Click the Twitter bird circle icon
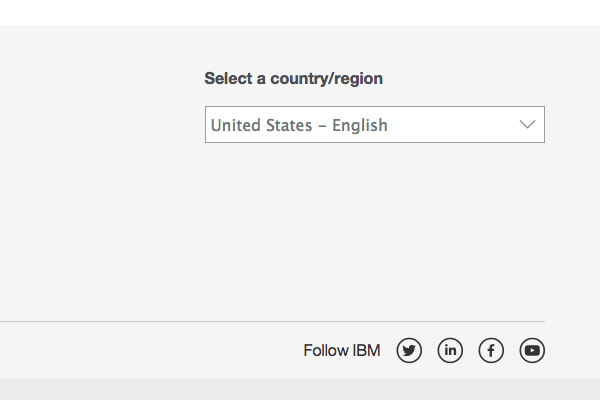 [409, 350]
